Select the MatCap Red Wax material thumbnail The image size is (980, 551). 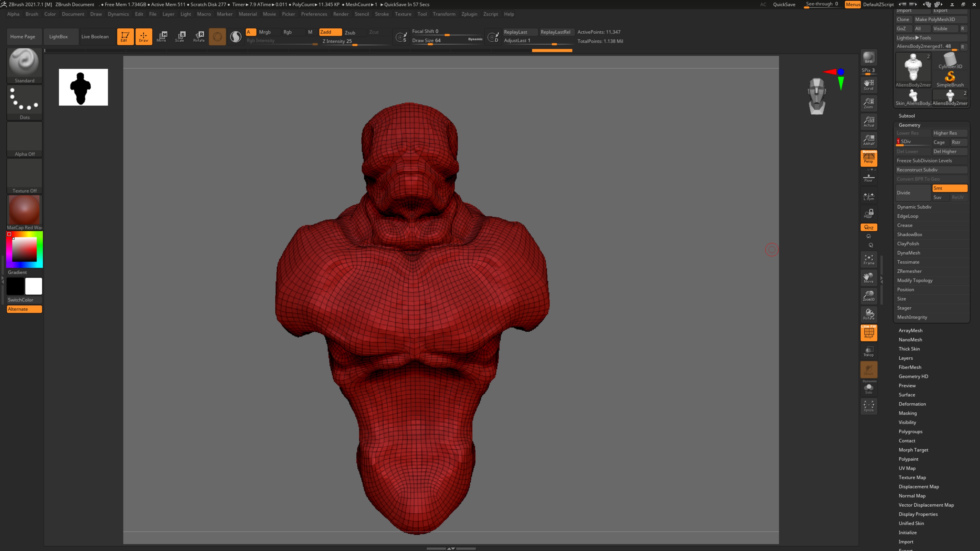click(x=24, y=210)
